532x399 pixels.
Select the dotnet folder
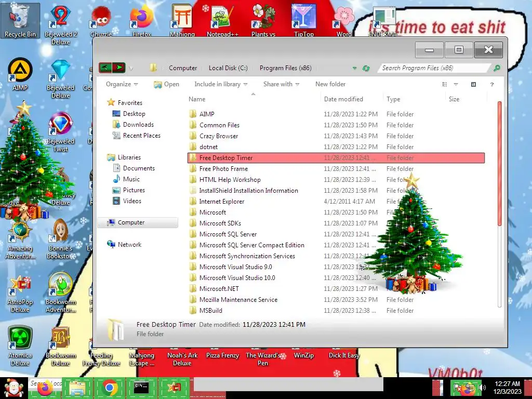tap(336, 147)
